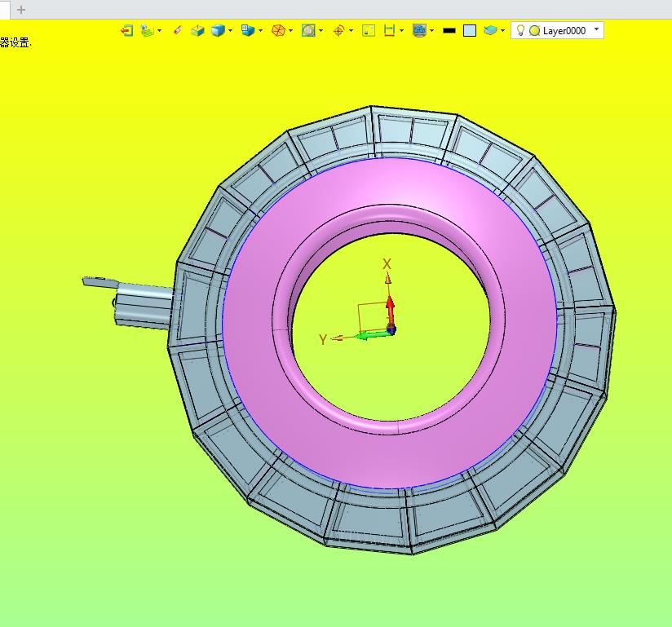Open the layer stack dropdown arrow
Screen dimensions: 672x627
pos(502,31)
